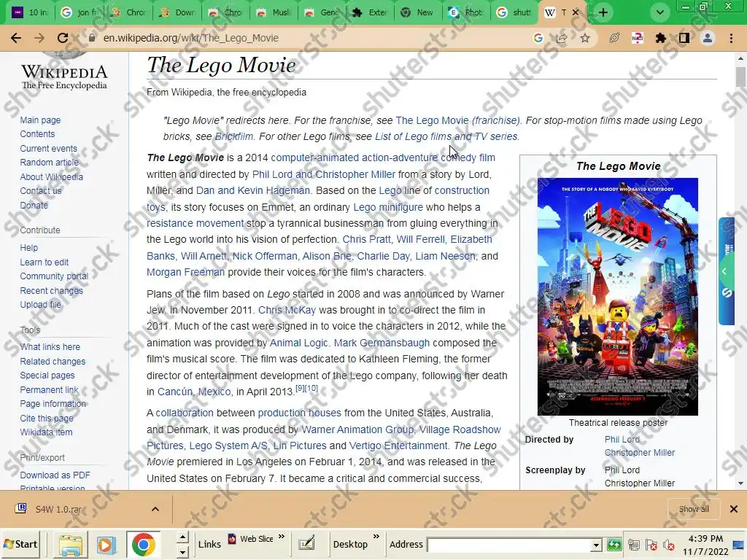Screen dimensions: 747x560
Task: Open the Chrome profile avatar
Action: (x=708, y=38)
